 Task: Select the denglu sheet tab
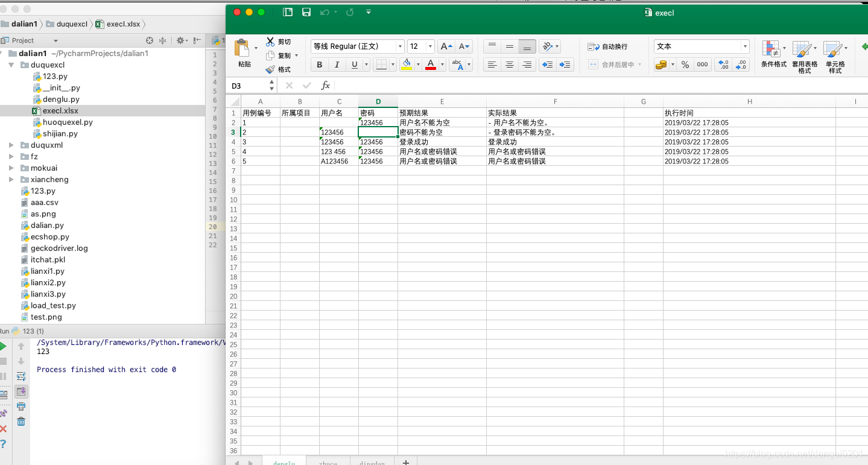[x=284, y=461]
